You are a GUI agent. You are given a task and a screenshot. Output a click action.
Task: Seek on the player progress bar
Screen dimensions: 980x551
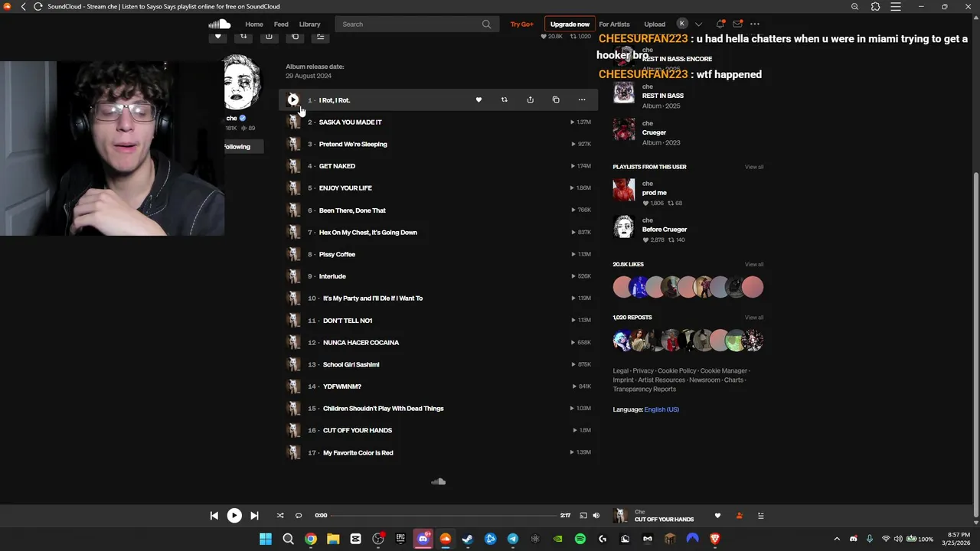pyautogui.click(x=443, y=516)
